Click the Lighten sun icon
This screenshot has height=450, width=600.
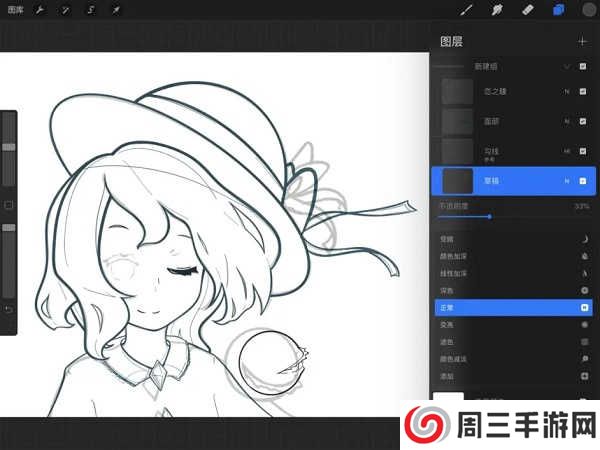click(585, 324)
